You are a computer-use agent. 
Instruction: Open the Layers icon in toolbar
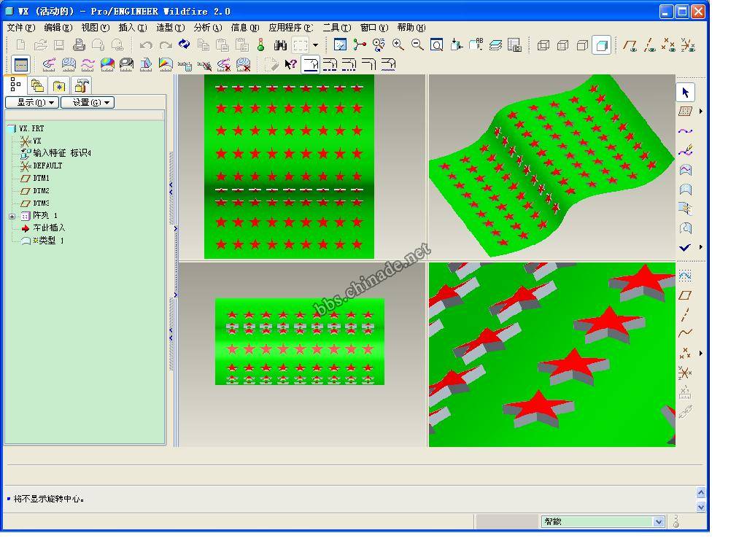point(495,45)
